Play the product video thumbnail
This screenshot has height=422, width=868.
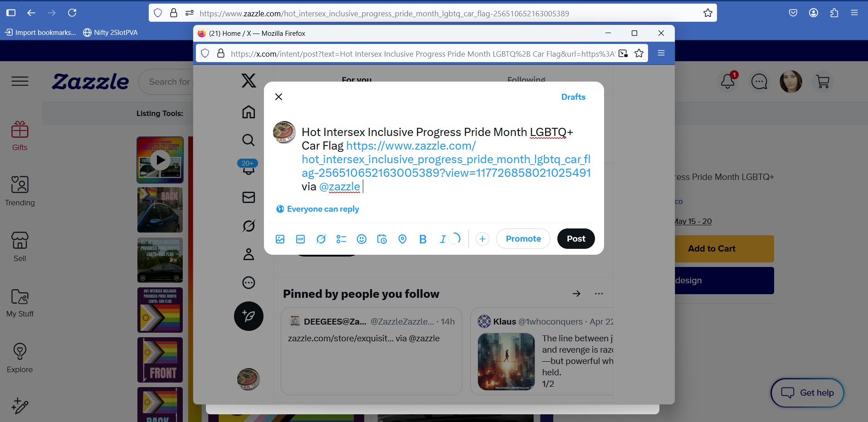point(160,160)
